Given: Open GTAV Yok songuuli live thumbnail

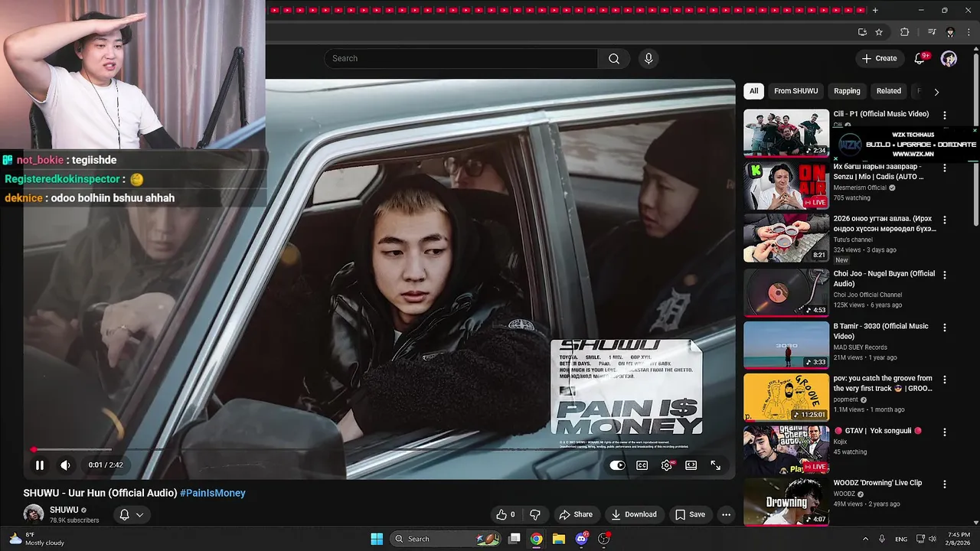Looking at the screenshot, I should click(x=786, y=450).
